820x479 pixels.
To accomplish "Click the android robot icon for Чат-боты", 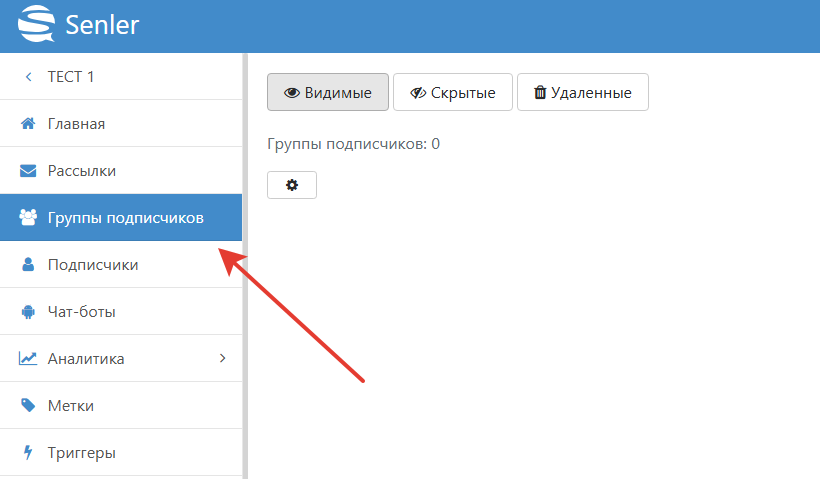I will pos(28,312).
